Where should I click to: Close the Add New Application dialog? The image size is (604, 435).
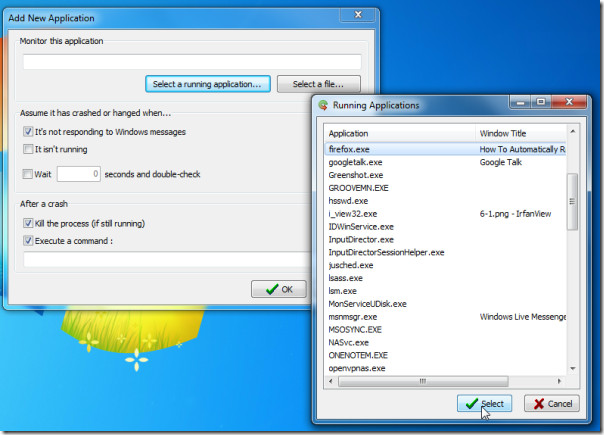358,15
